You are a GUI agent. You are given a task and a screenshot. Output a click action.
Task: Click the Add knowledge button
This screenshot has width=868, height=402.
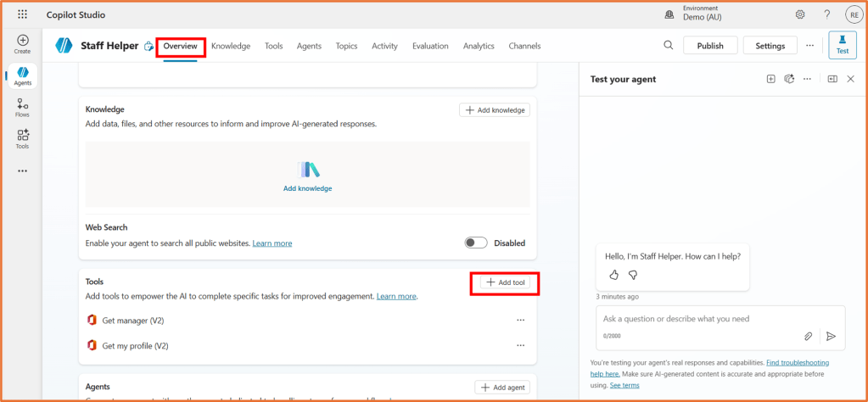(495, 110)
